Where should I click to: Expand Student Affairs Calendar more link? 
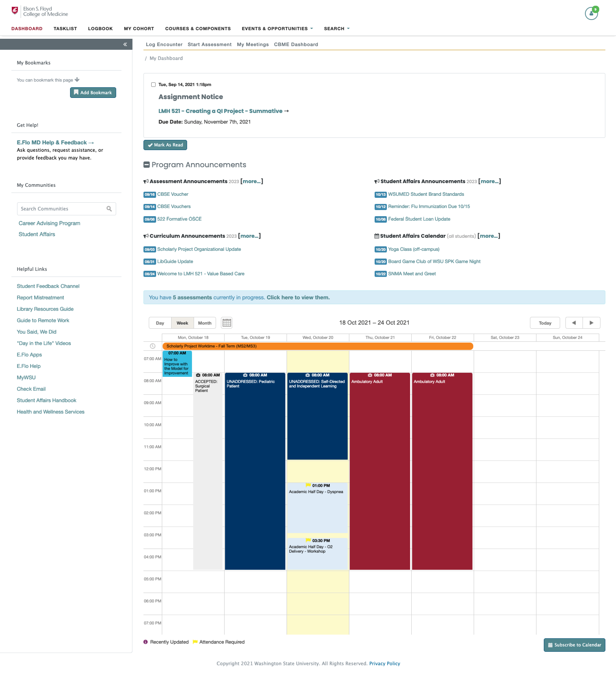pos(489,236)
